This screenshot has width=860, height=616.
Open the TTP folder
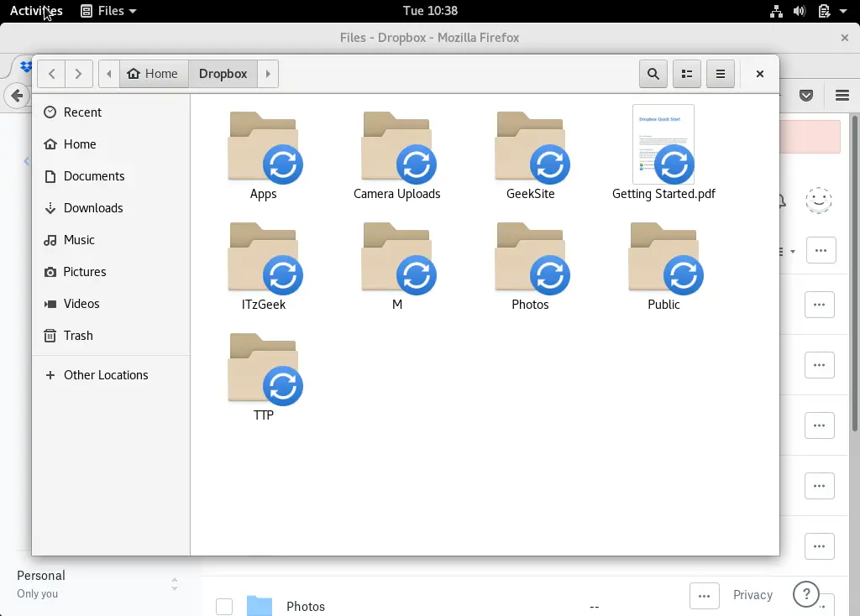(x=264, y=378)
